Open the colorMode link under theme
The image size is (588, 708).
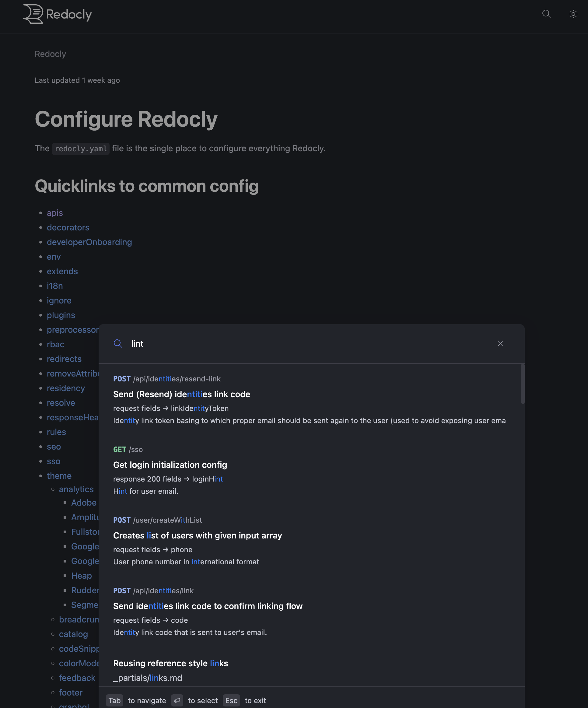pyautogui.click(x=79, y=663)
